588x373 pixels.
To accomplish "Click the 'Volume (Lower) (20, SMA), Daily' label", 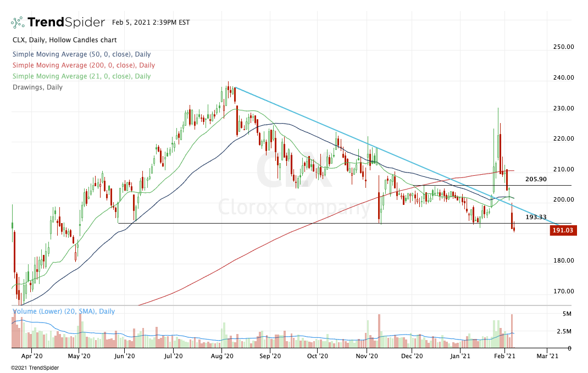I will (64, 311).
